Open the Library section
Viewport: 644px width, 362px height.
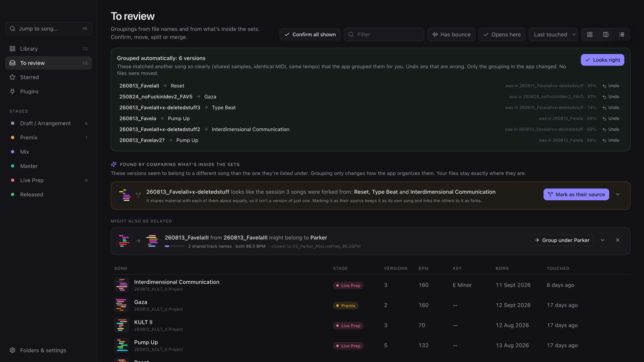pos(48,49)
